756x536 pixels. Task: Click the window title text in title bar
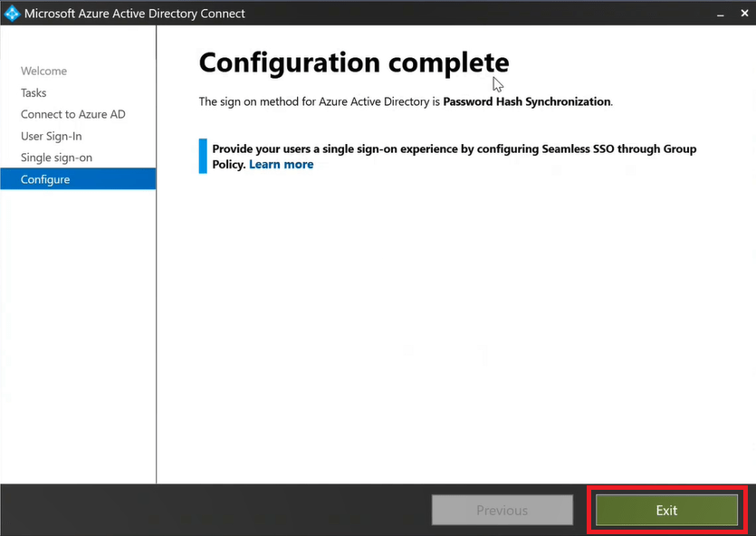coord(134,14)
